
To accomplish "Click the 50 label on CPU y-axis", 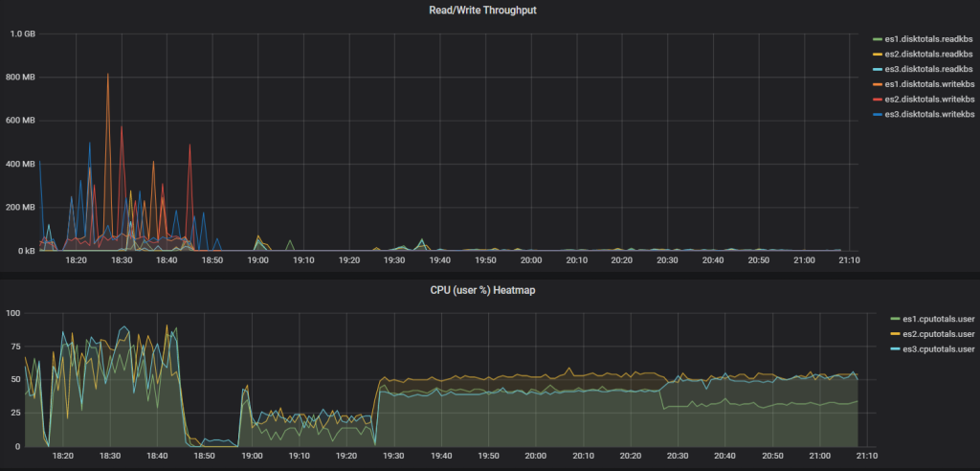I will (15, 380).
